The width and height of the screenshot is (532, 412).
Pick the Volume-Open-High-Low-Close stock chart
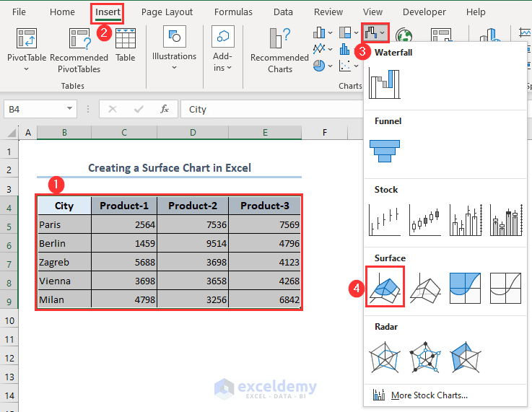(506, 220)
